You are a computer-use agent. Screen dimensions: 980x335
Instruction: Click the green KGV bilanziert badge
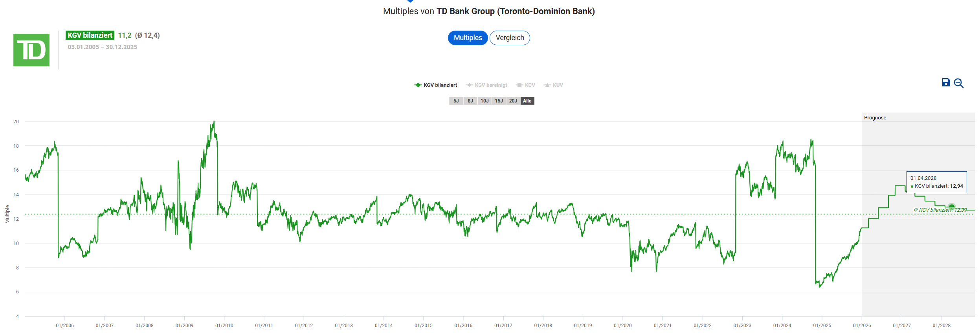tap(90, 35)
